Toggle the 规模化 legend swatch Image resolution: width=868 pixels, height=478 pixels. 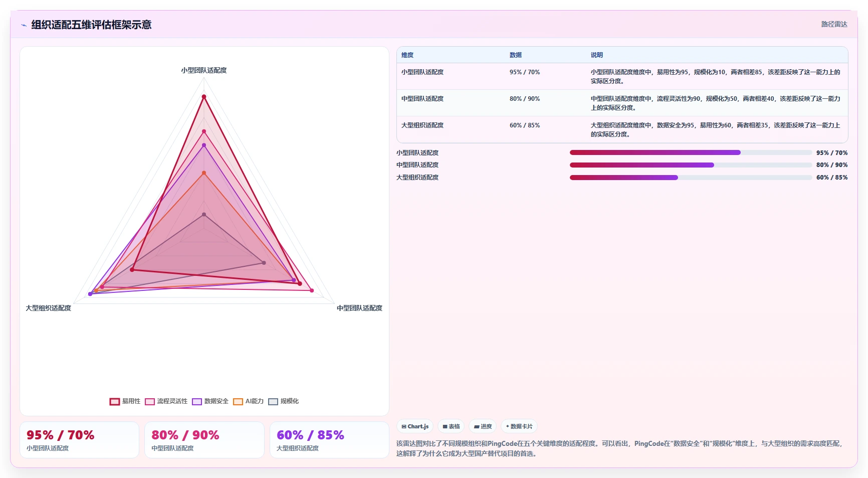[273, 402]
